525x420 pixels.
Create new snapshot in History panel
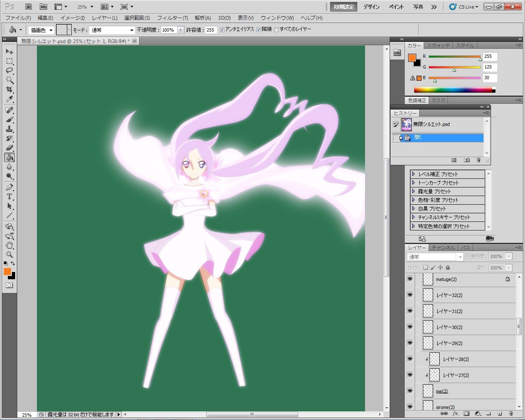point(467,160)
